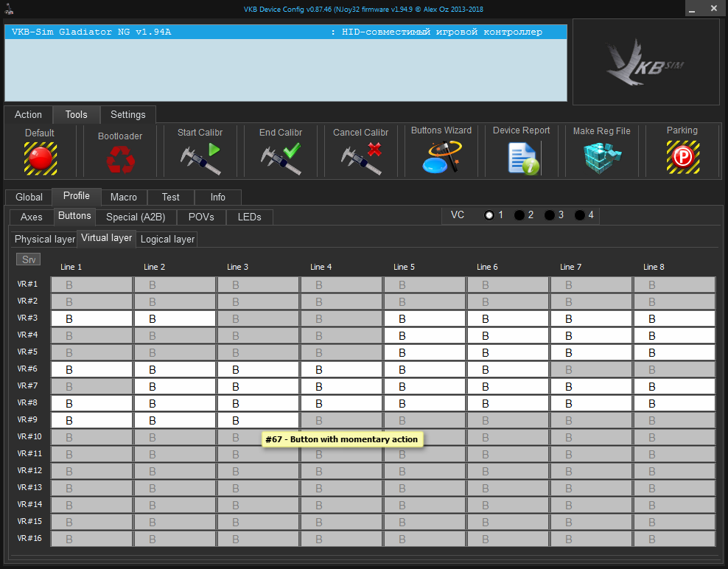This screenshot has height=569, width=728.
Task: Click the VR#16 row label
Action: 29,538
